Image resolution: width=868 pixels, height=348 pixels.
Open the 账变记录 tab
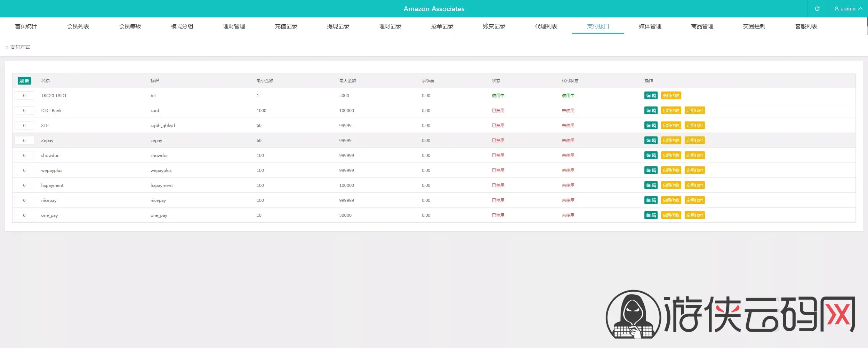coord(494,26)
